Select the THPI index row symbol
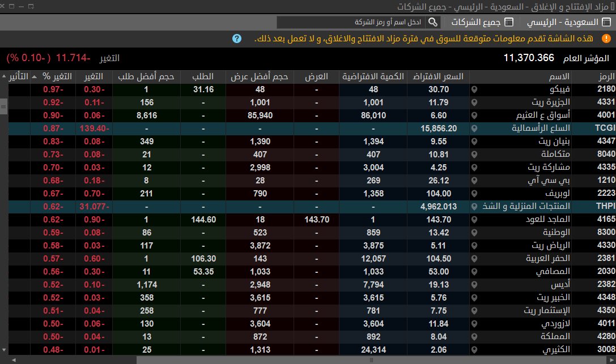Viewport: 616px width, 364px height. click(605, 206)
